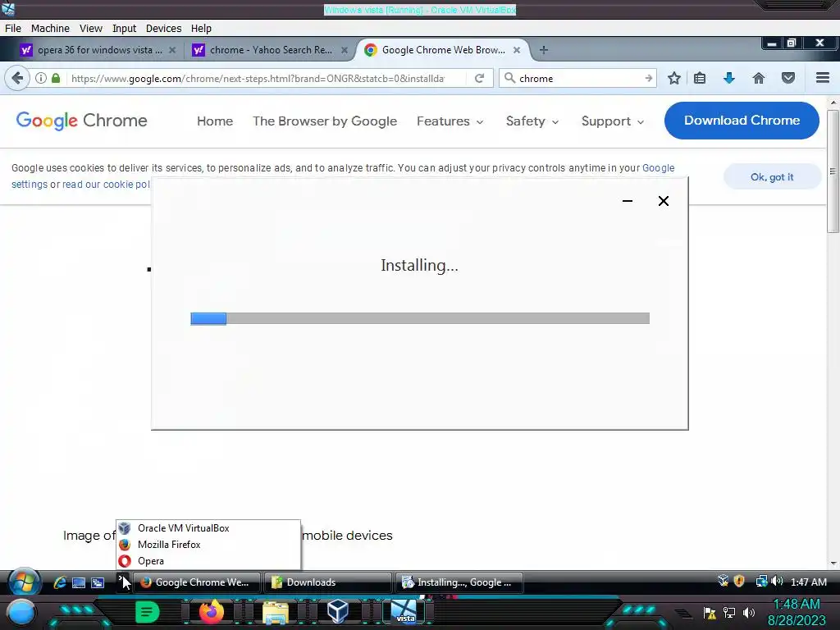840x630 pixels.
Task: Show bookmarks list icon
Action: point(700,78)
